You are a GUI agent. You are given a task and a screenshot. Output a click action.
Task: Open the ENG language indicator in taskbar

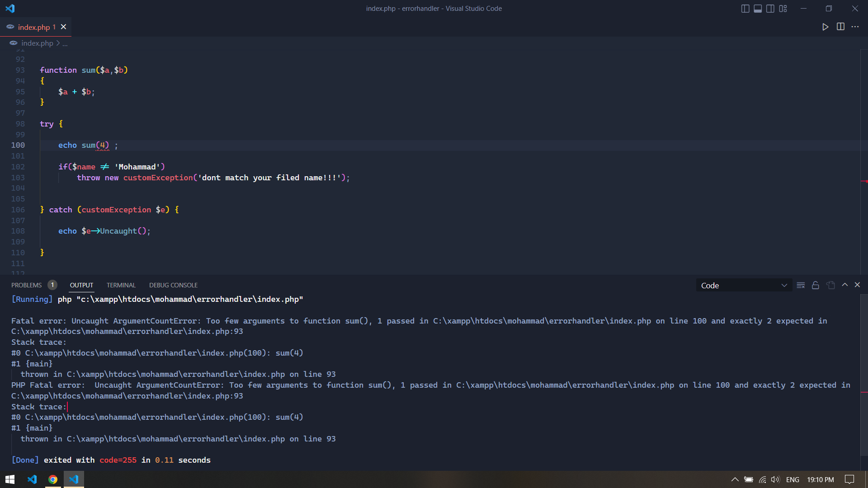(x=793, y=479)
